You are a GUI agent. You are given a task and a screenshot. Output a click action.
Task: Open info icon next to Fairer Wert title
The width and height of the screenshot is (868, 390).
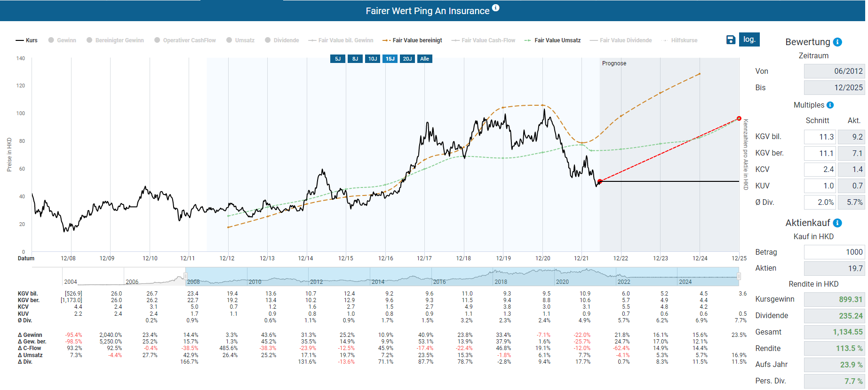tap(496, 8)
